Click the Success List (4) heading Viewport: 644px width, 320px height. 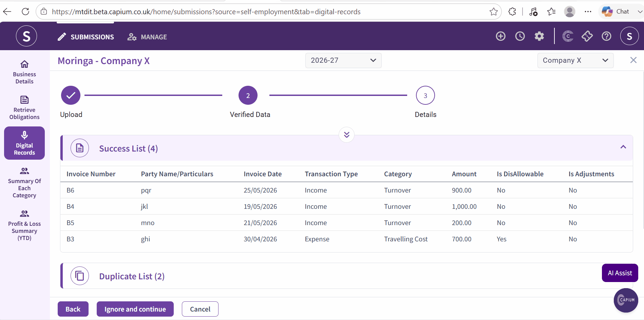coord(128,148)
